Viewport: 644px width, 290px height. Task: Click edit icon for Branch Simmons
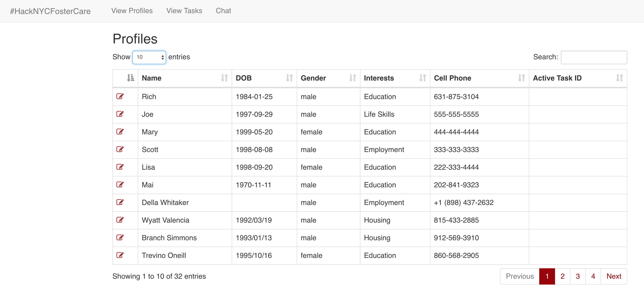[x=120, y=238]
